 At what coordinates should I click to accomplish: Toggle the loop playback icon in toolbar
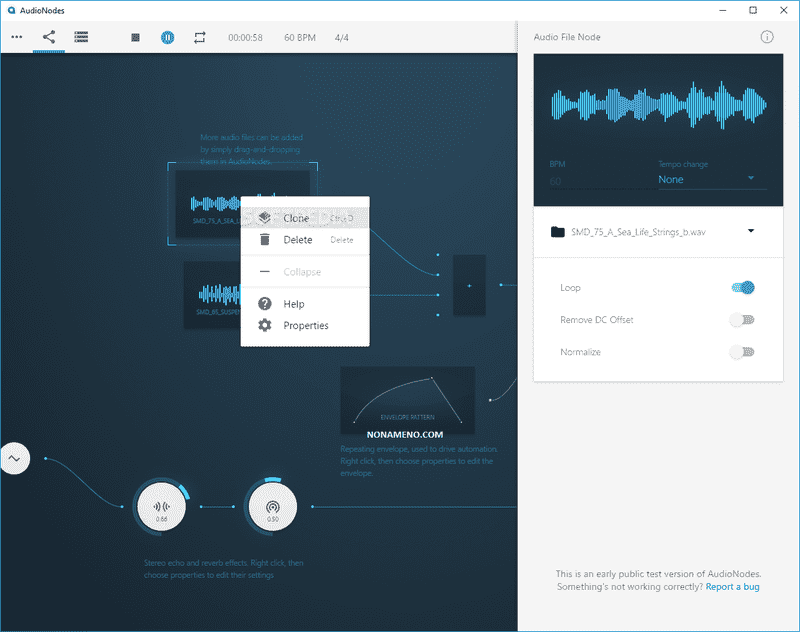click(x=200, y=37)
